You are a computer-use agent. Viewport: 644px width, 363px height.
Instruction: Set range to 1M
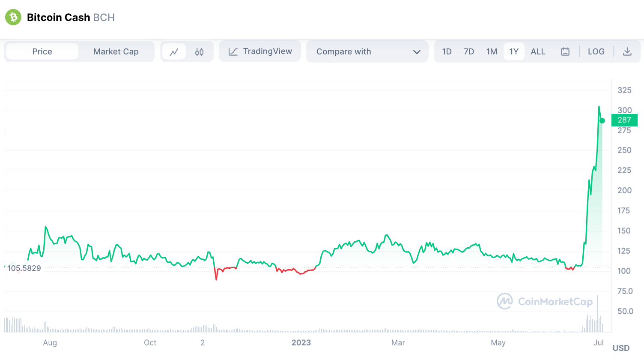(x=492, y=51)
